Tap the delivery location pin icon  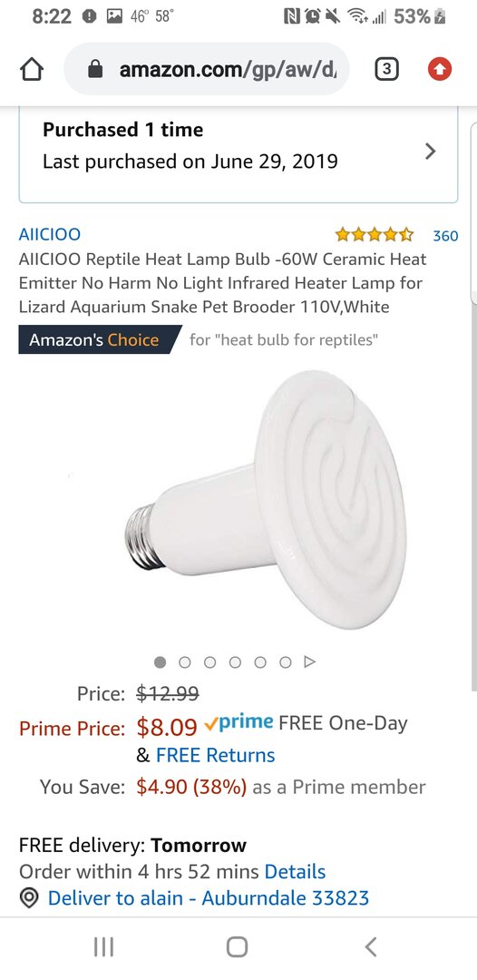click(x=29, y=898)
